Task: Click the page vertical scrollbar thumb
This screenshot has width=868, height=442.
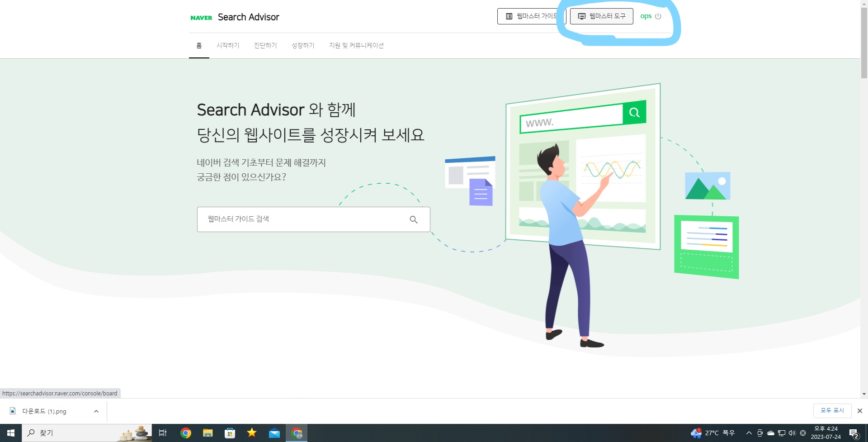Action: point(864,43)
